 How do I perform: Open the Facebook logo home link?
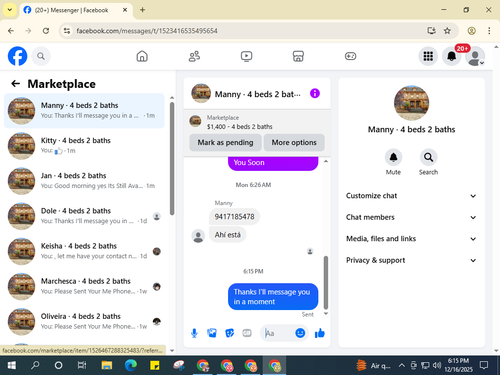[x=17, y=56]
